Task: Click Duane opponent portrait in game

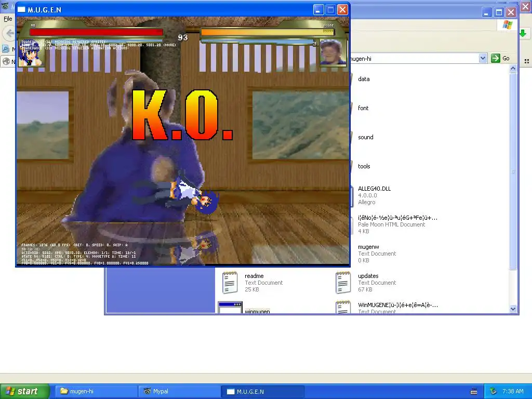Action: pos(332,52)
